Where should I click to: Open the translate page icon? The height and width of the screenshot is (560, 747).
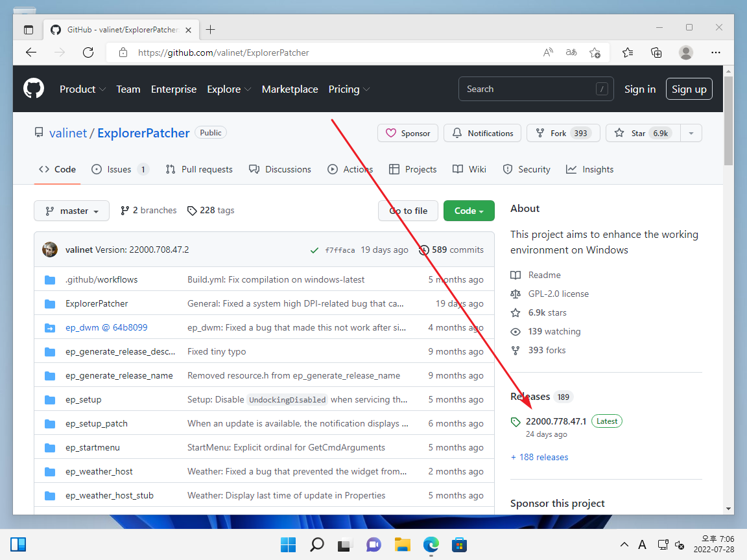(x=571, y=52)
